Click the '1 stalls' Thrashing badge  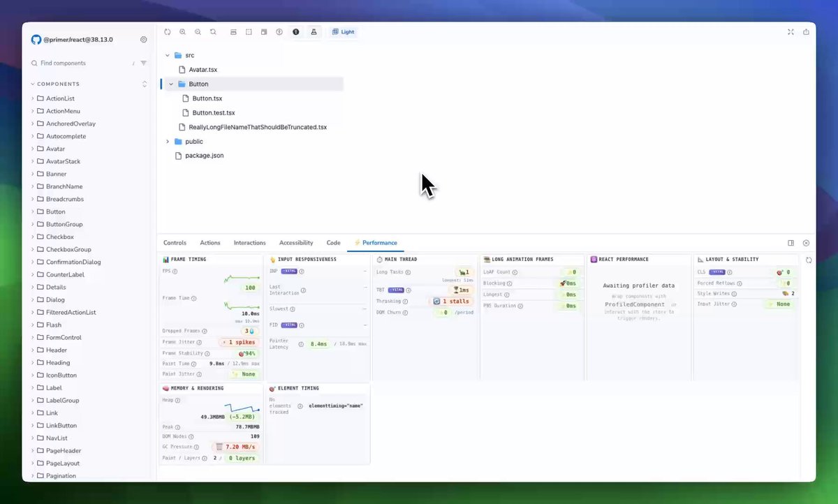pos(451,302)
